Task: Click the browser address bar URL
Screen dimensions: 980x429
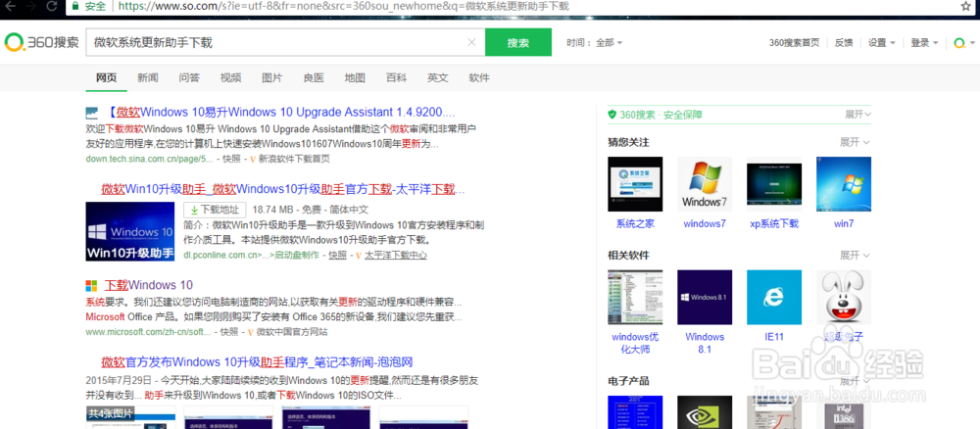Action: point(343,6)
